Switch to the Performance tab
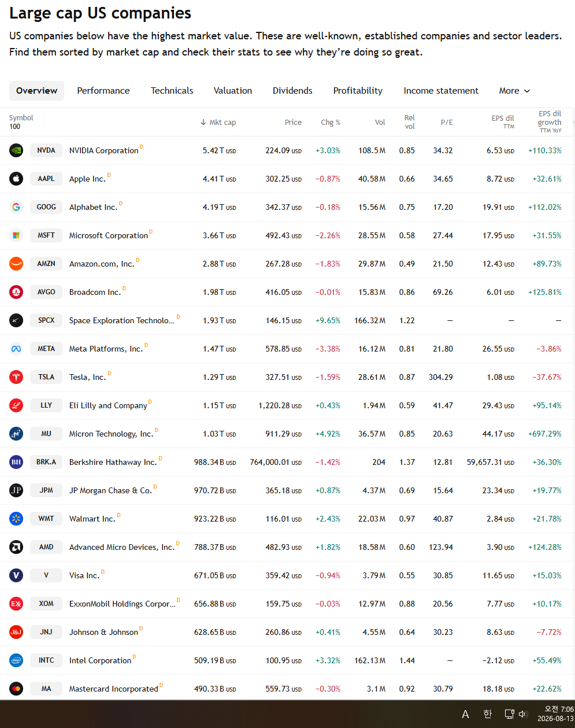This screenshot has height=728, width=575. tap(103, 91)
